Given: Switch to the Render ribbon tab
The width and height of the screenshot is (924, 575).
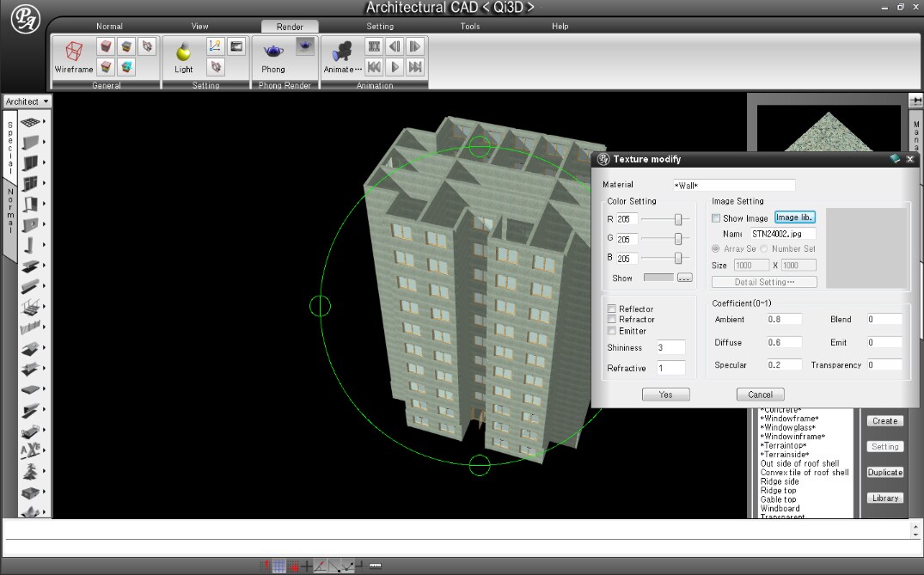Looking at the screenshot, I should coord(290,26).
